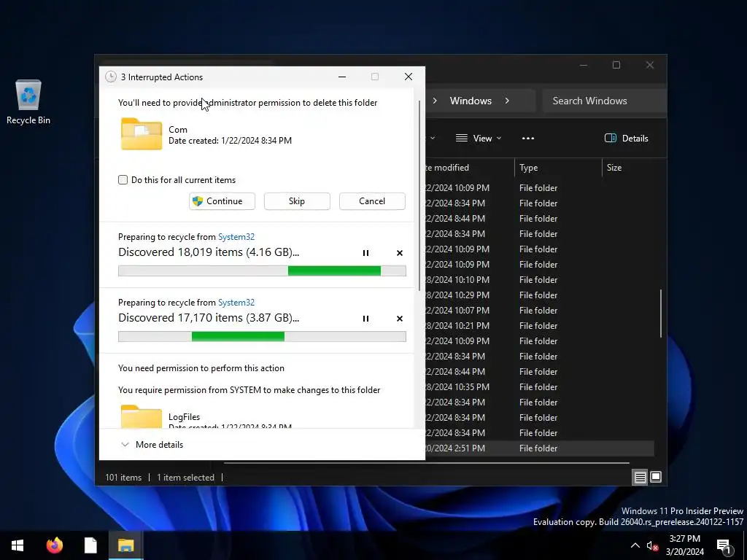Click the Com folder icon in dialog
This screenshot has height=560, width=747.
(141, 134)
